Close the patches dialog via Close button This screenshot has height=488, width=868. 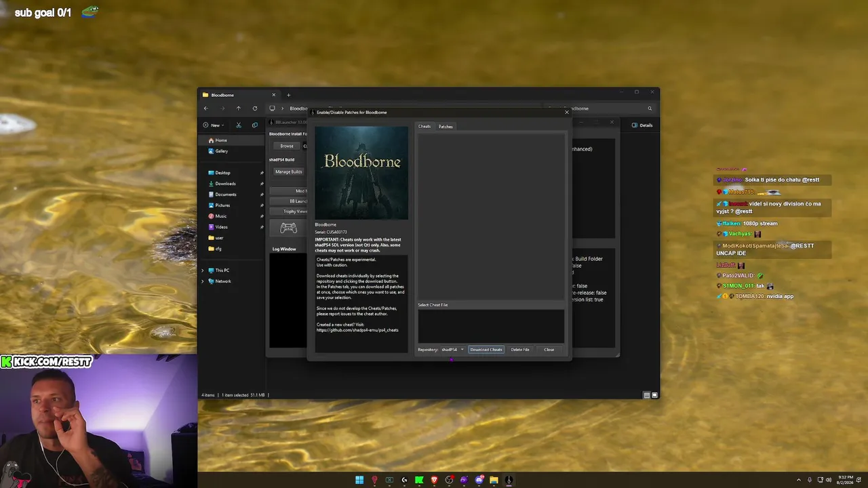tap(549, 350)
